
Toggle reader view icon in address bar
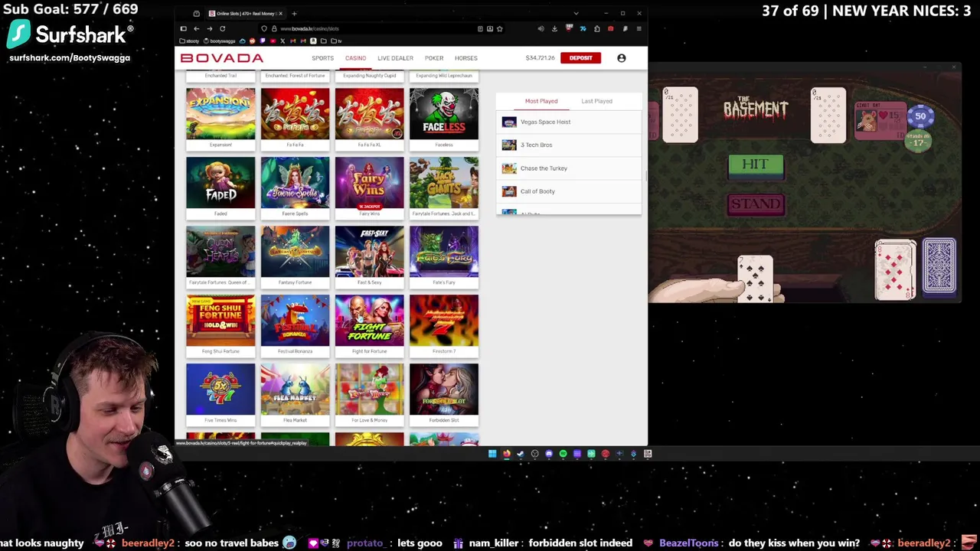480,28
